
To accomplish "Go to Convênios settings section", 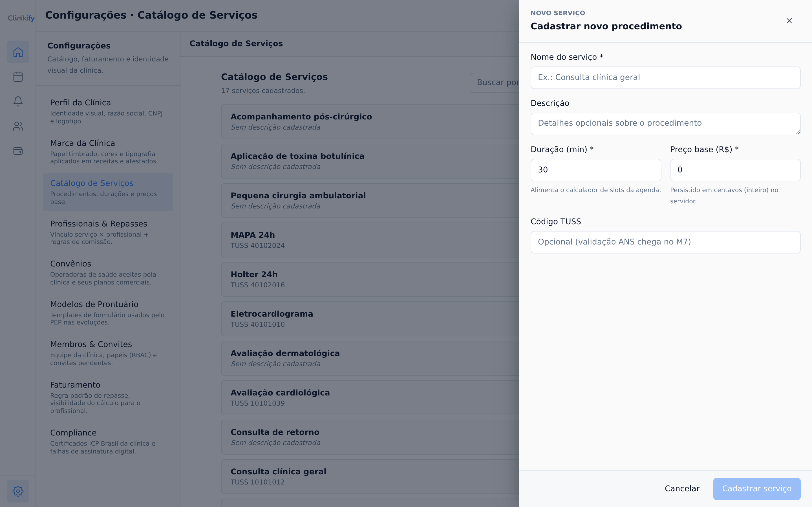I will pyautogui.click(x=108, y=273).
